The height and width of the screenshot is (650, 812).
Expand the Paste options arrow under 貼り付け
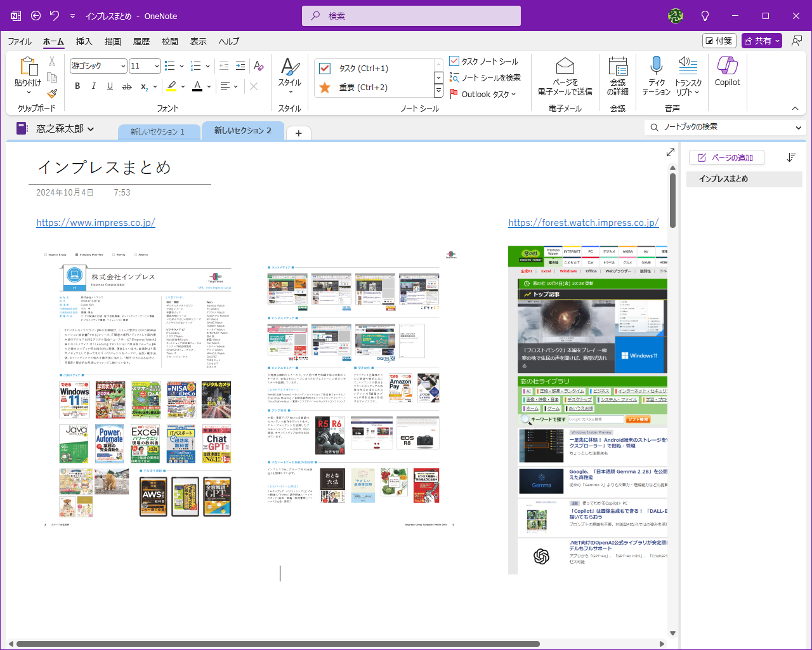(29, 93)
